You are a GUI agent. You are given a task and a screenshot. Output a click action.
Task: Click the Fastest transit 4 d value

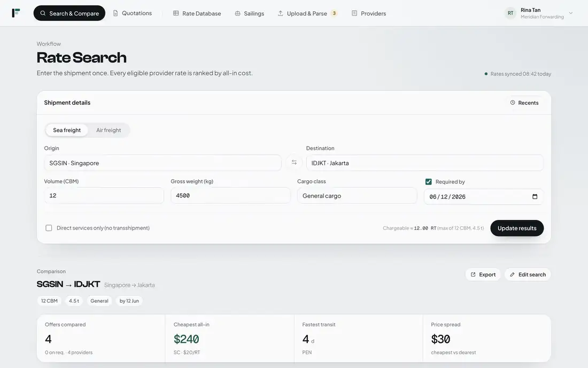(308, 339)
